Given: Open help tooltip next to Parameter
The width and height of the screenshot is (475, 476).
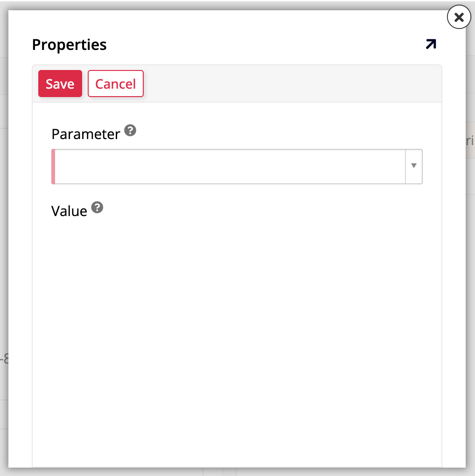Looking at the screenshot, I should pos(131,131).
